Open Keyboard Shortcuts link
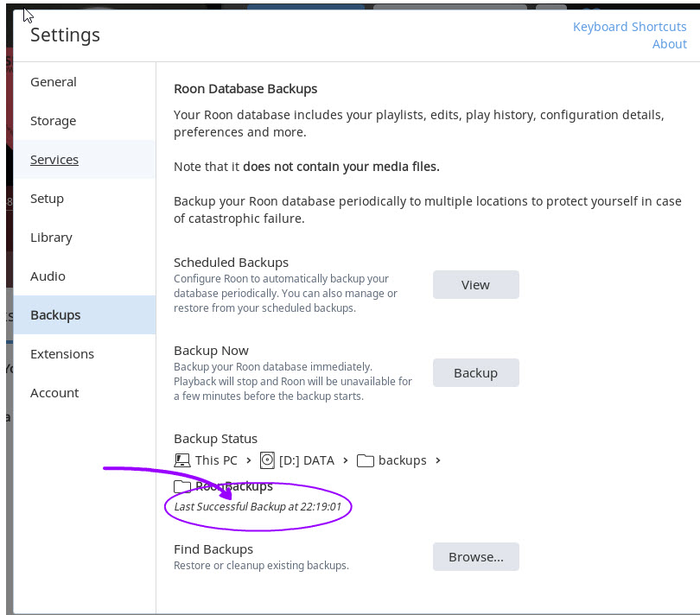The image size is (700, 615). (629, 27)
